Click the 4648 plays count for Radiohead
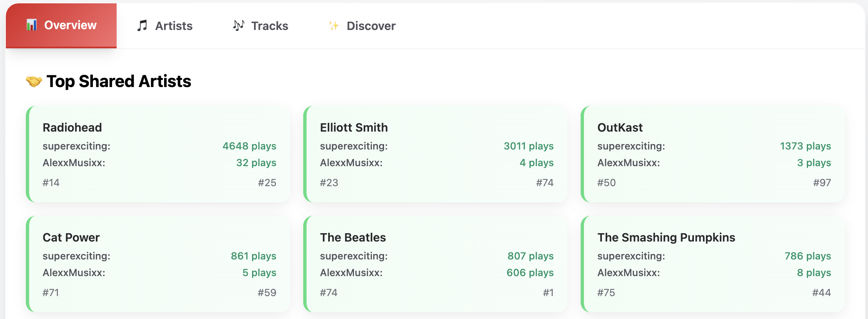 [249, 146]
